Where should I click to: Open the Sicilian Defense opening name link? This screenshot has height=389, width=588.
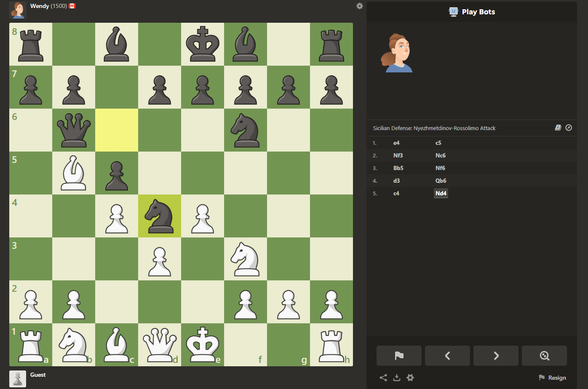(434, 128)
